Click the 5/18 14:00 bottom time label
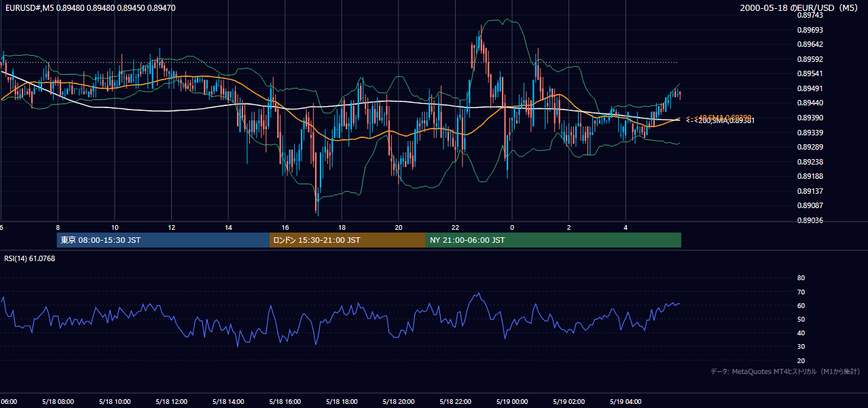Screen dimensions: 868x408 tap(228, 402)
